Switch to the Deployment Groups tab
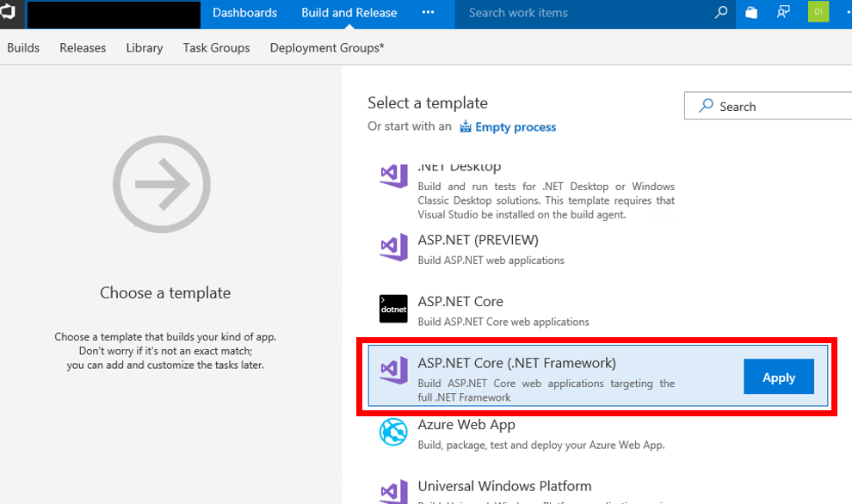This screenshot has height=504, width=852. coord(327,48)
